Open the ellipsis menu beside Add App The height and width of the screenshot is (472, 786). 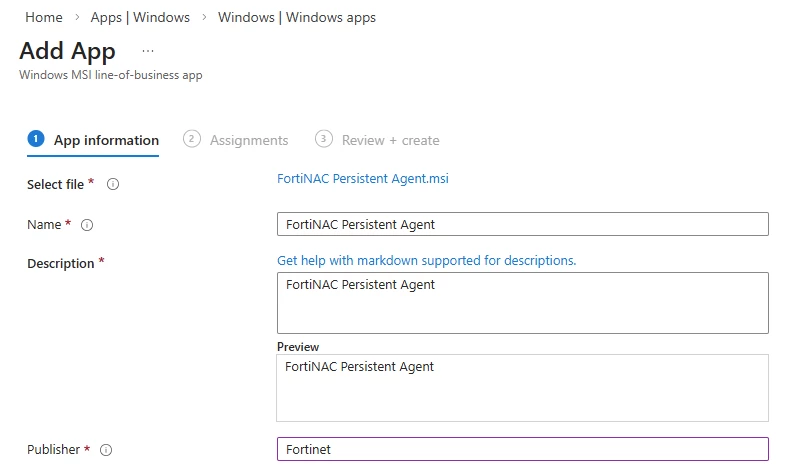(x=148, y=51)
